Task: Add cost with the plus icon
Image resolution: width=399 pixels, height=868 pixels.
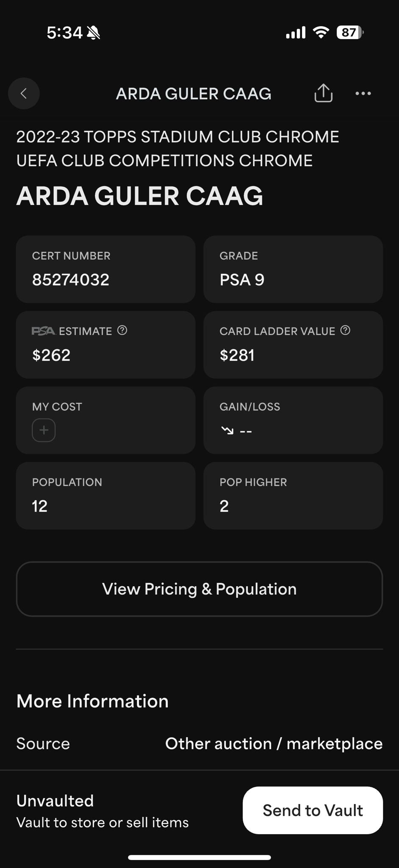Action: tap(44, 430)
